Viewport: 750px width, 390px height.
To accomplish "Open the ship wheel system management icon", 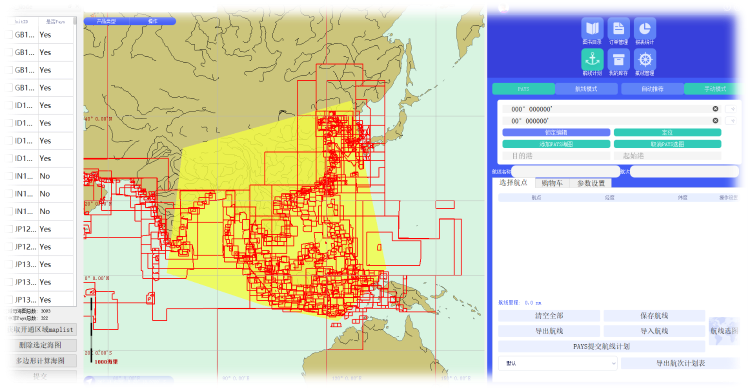I will (645, 60).
